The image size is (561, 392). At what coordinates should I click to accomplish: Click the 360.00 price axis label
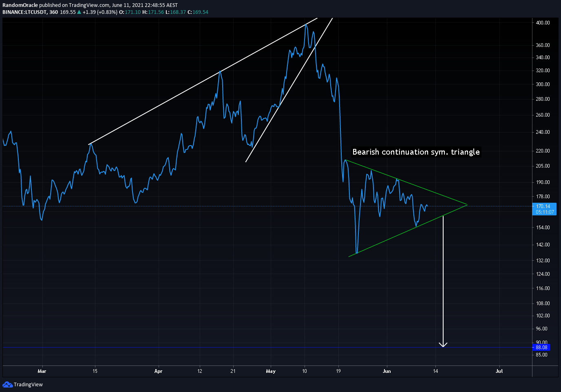(x=543, y=45)
